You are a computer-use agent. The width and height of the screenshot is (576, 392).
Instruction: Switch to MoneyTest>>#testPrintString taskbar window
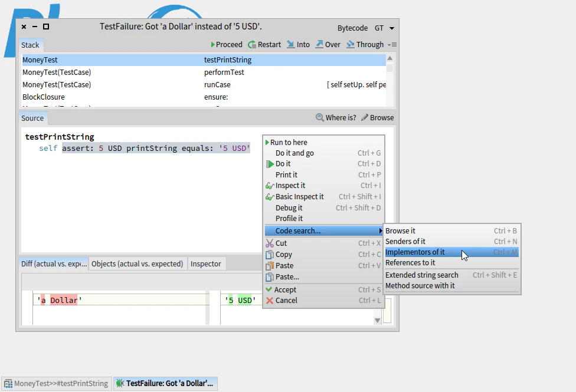(x=57, y=384)
